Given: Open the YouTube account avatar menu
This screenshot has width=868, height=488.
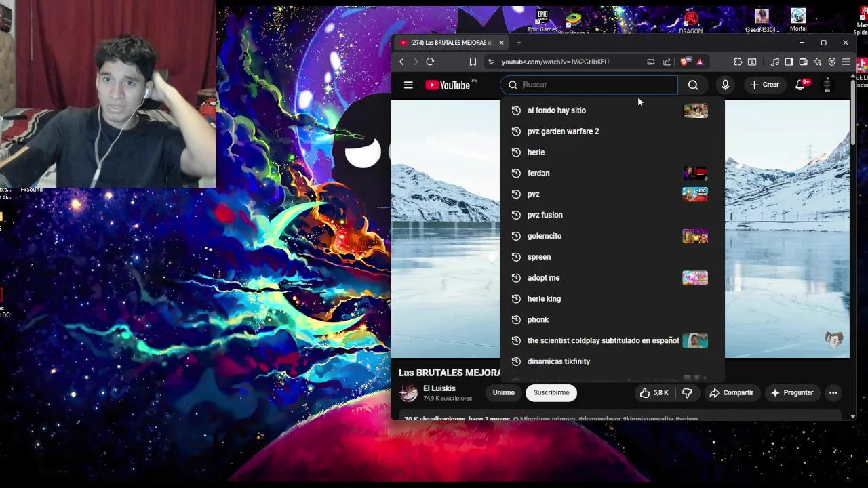Looking at the screenshot, I should click(827, 85).
